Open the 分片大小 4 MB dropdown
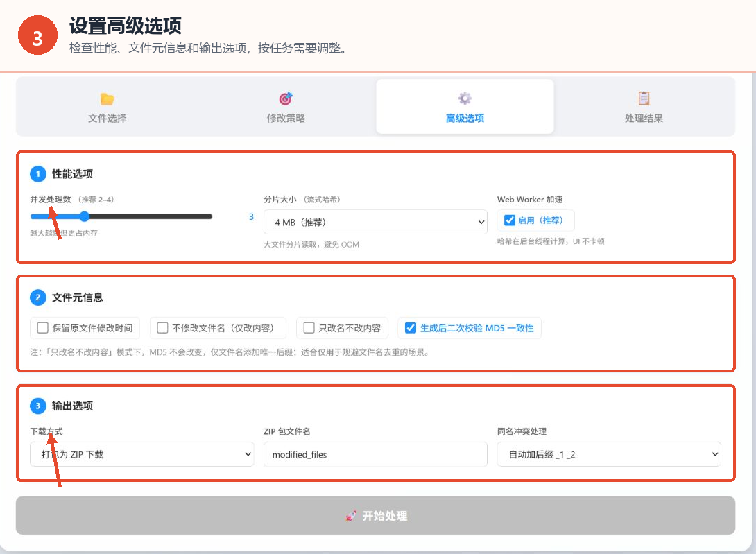Screen dimensions: 756x554 (375, 223)
